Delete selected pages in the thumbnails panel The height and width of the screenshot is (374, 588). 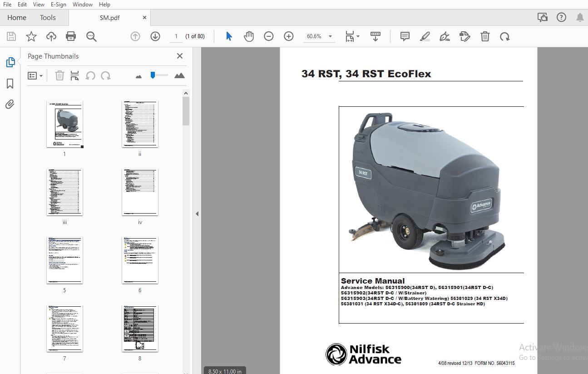tap(59, 76)
